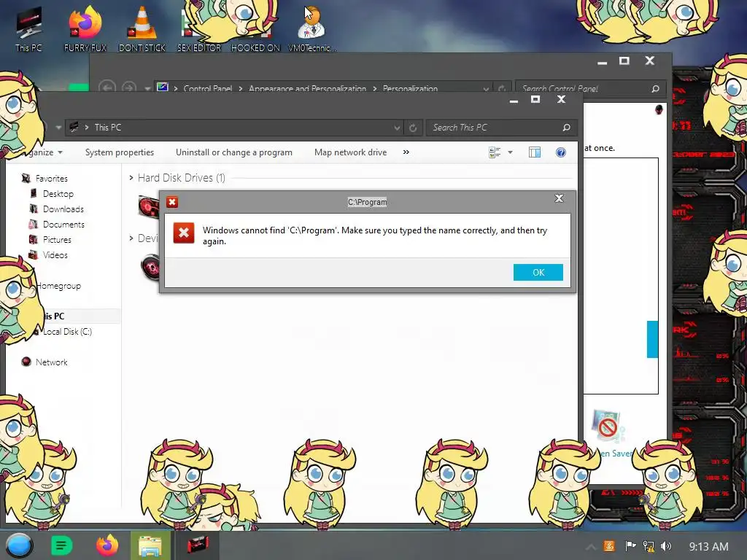Screen dimensions: 747x560
Task: Click the search magnifier in Control Panel window
Action: 655,88
